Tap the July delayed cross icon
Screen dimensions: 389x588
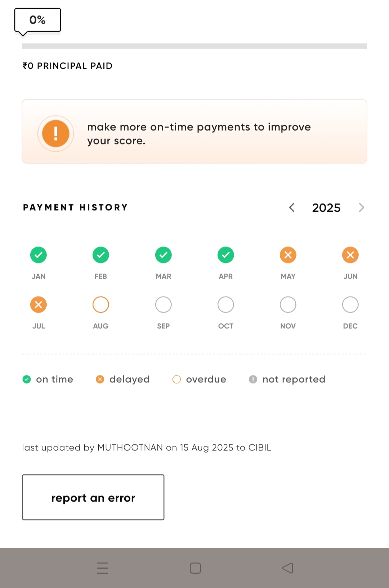tap(39, 305)
